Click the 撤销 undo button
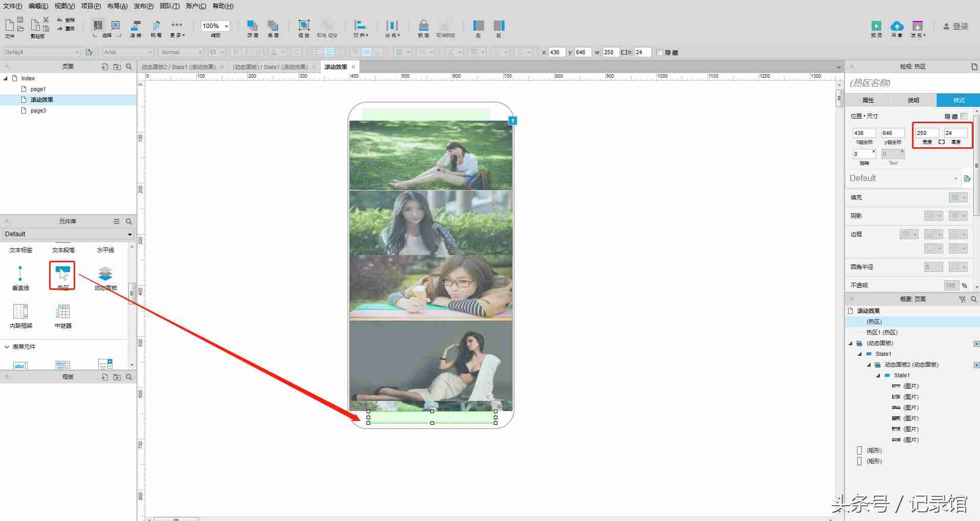The height and width of the screenshot is (521, 980). (x=66, y=20)
